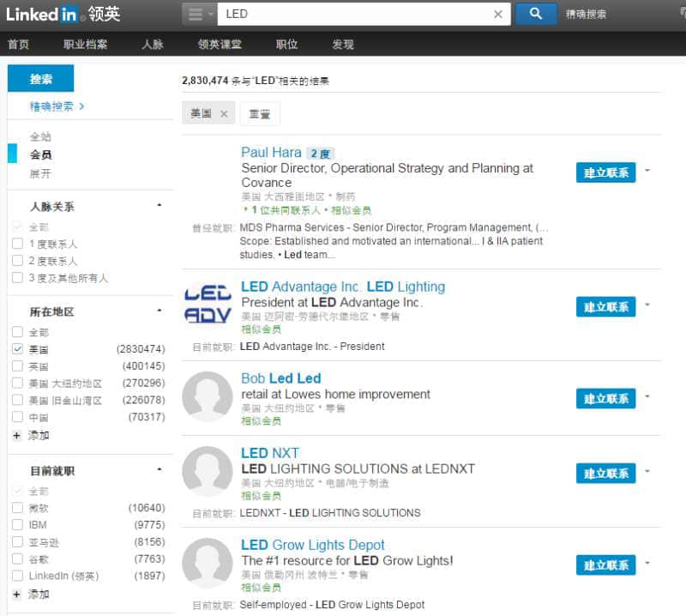
Task: Collapse the 目前就职 filter section
Action: coord(159,471)
